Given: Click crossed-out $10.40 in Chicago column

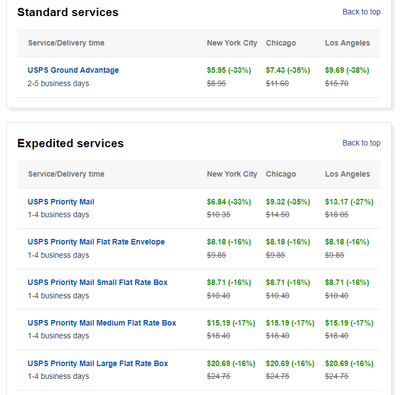Looking at the screenshot, I should (x=277, y=296).
